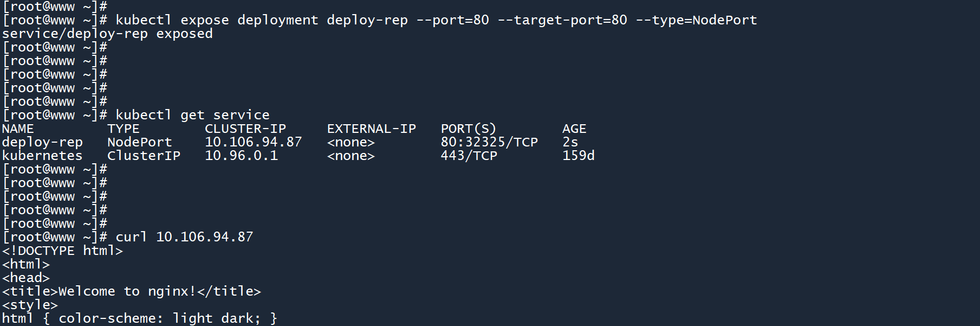Click the "Welcome to nginx!" title line

[132, 291]
